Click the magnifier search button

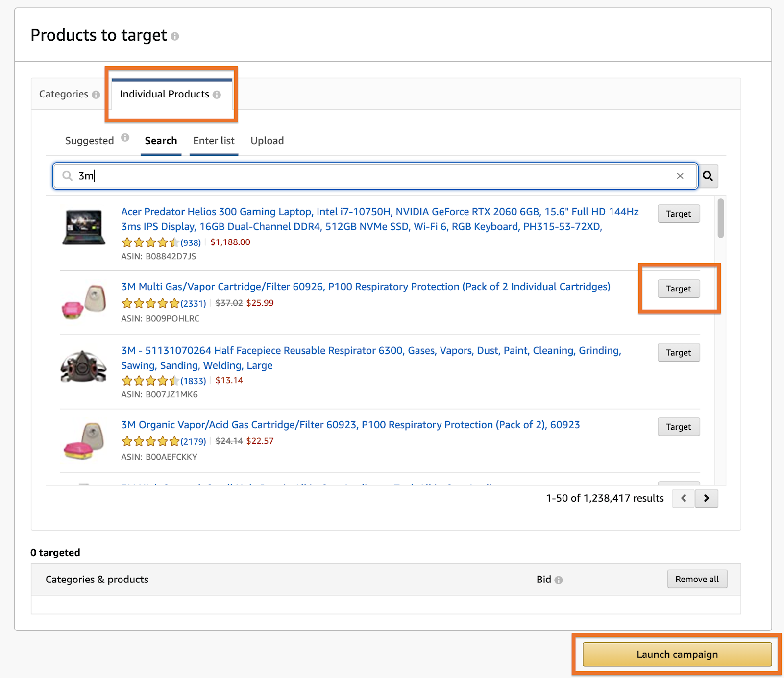point(708,176)
